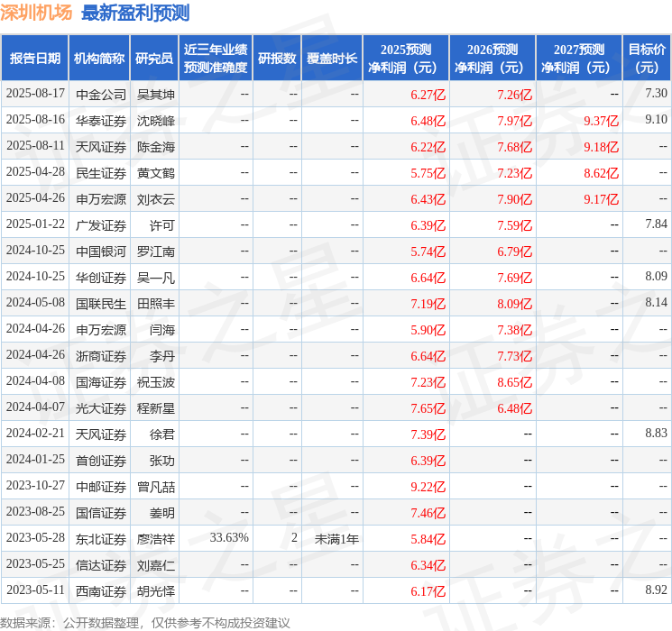Click the 9.22亿 profit forecast value
The width and height of the screenshot is (672, 631).
pos(428,486)
